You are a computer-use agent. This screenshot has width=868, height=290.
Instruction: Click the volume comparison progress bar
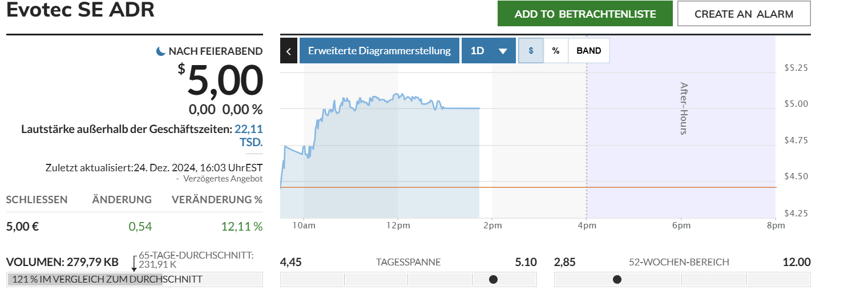coord(135,279)
